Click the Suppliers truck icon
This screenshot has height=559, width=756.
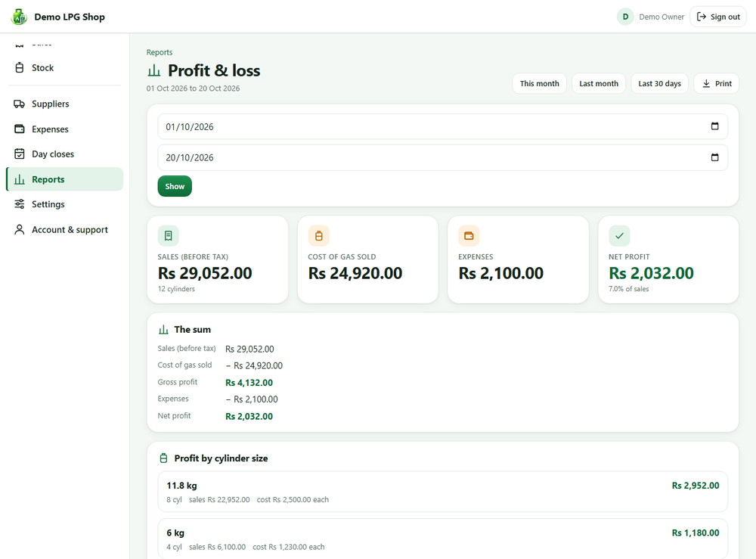[x=20, y=104]
